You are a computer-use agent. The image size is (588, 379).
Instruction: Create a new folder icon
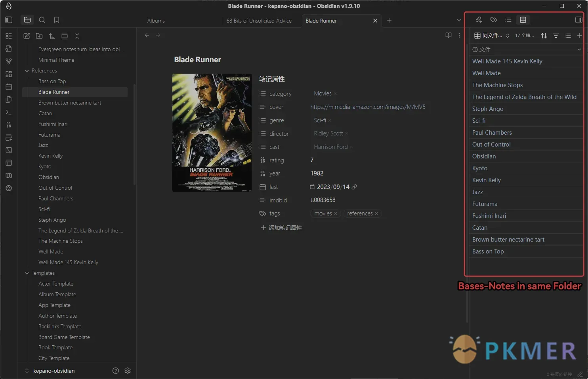click(x=39, y=36)
